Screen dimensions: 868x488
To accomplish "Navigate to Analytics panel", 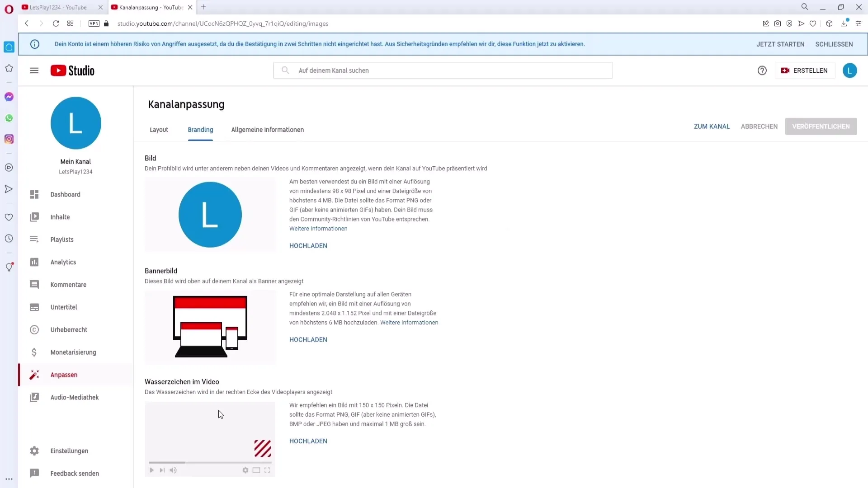I will click(x=63, y=262).
